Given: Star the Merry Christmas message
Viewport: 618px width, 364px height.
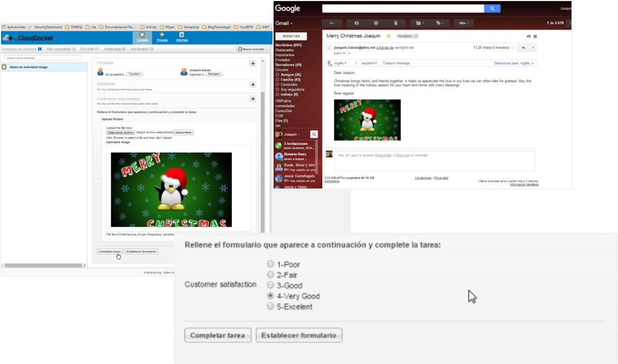Looking at the screenshot, I should click(513, 48).
